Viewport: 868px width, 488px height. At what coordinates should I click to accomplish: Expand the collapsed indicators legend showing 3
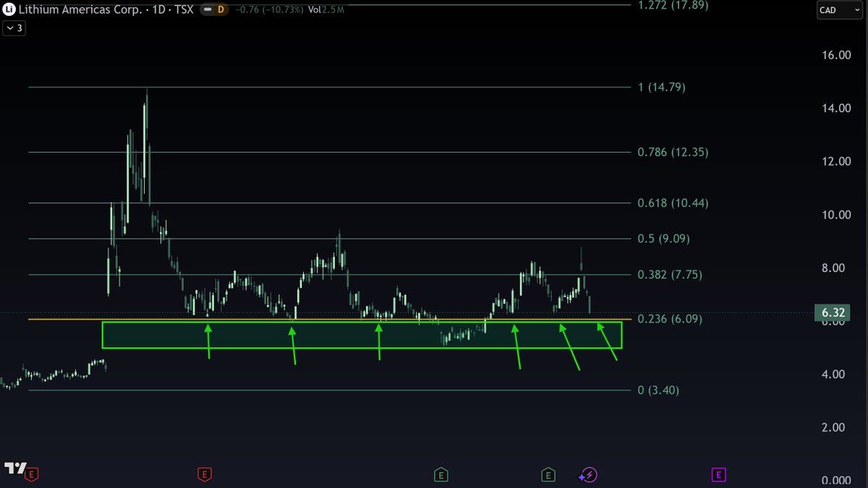[14, 28]
